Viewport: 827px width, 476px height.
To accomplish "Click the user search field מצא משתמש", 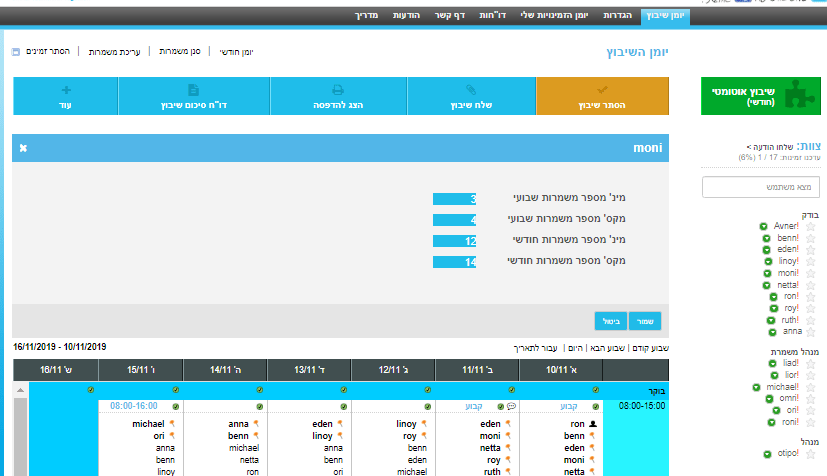I will pyautogui.click(x=761, y=187).
